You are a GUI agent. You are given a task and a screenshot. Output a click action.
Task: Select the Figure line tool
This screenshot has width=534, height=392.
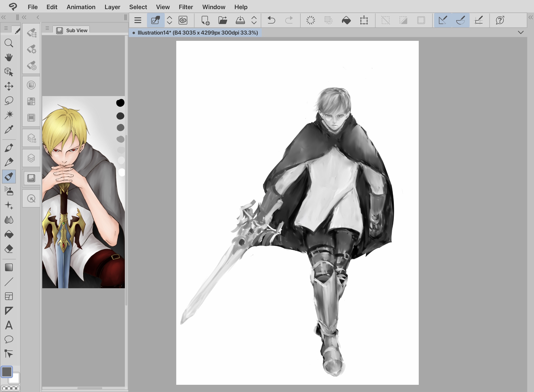point(9,282)
